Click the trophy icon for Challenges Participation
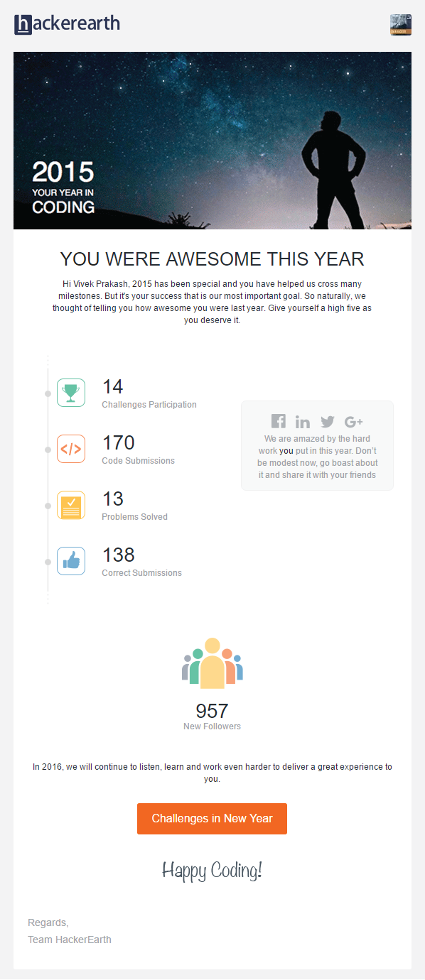The height and width of the screenshot is (980, 425). click(x=70, y=393)
